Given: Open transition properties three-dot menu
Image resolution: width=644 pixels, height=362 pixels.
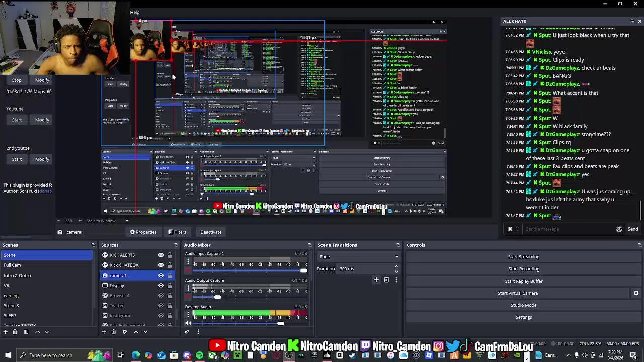Looking at the screenshot, I should 396,280.
